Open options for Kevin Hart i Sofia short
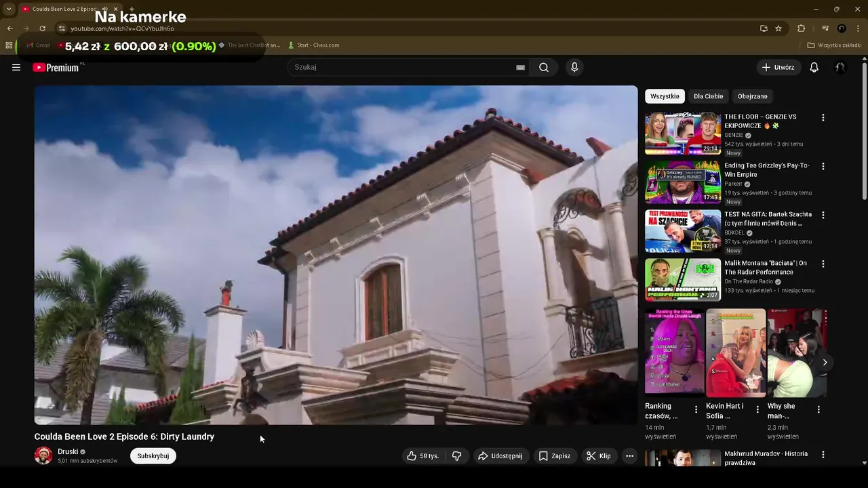This screenshot has height=488, width=868. pos(757,409)
